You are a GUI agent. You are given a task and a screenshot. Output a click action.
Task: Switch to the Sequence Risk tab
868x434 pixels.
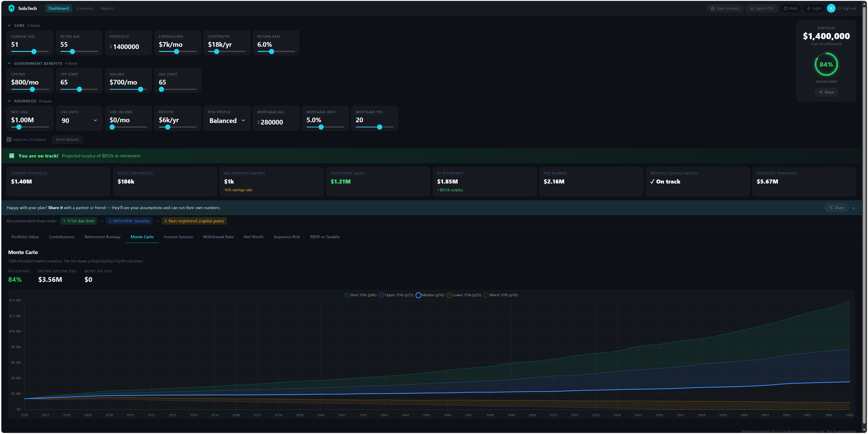pyautogui.click(x=286, y=237)
